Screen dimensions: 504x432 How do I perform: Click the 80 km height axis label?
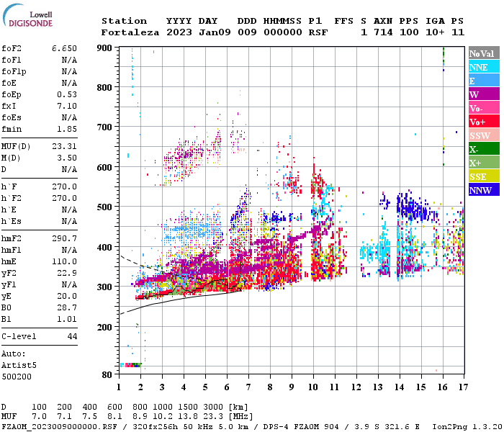click(x=107, y=375)
